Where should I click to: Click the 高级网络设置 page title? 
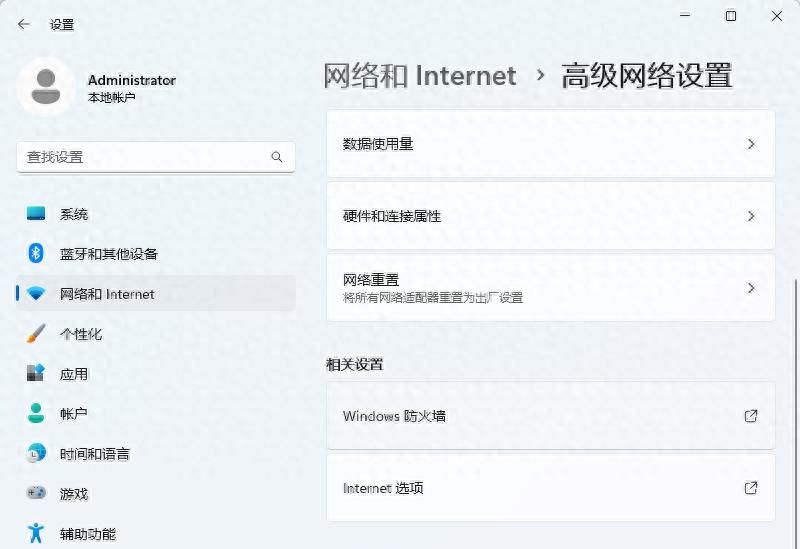click(647, 76)
